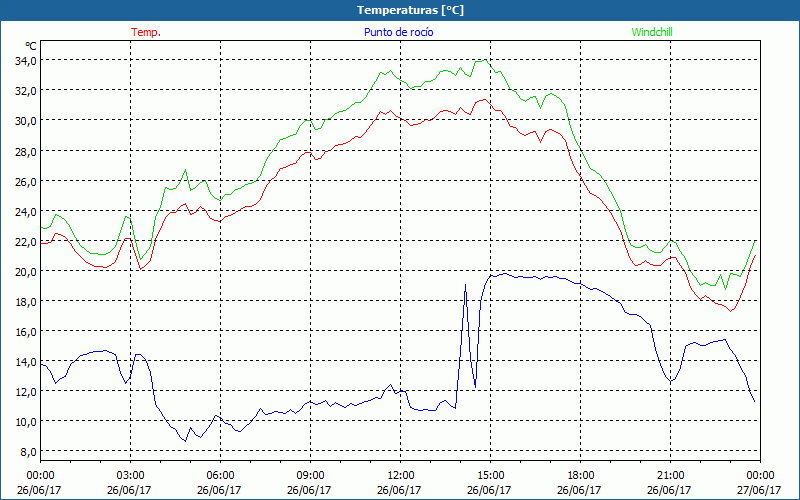
Task: Click the 32,0 y-axis value
Action: point(26,91)
